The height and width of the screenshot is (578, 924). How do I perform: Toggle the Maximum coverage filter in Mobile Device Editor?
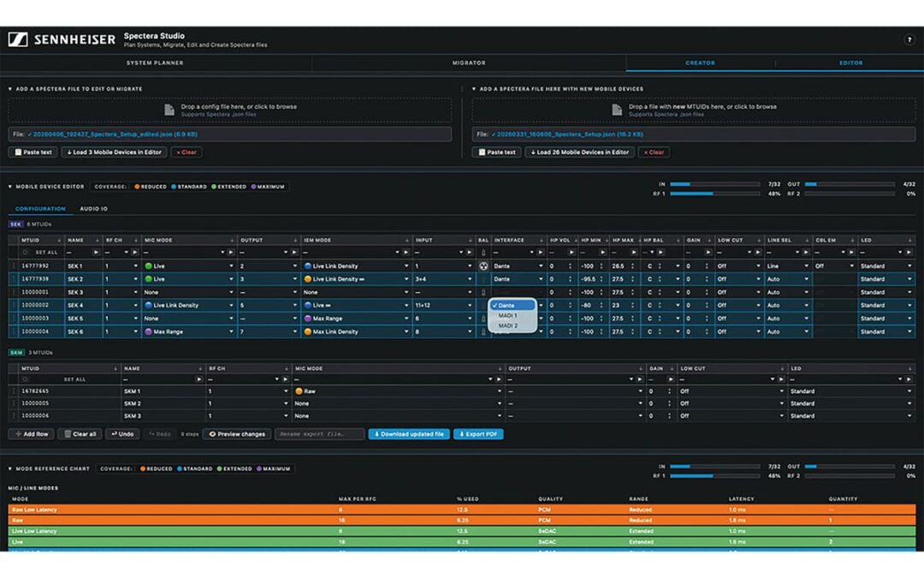(268, 187)
